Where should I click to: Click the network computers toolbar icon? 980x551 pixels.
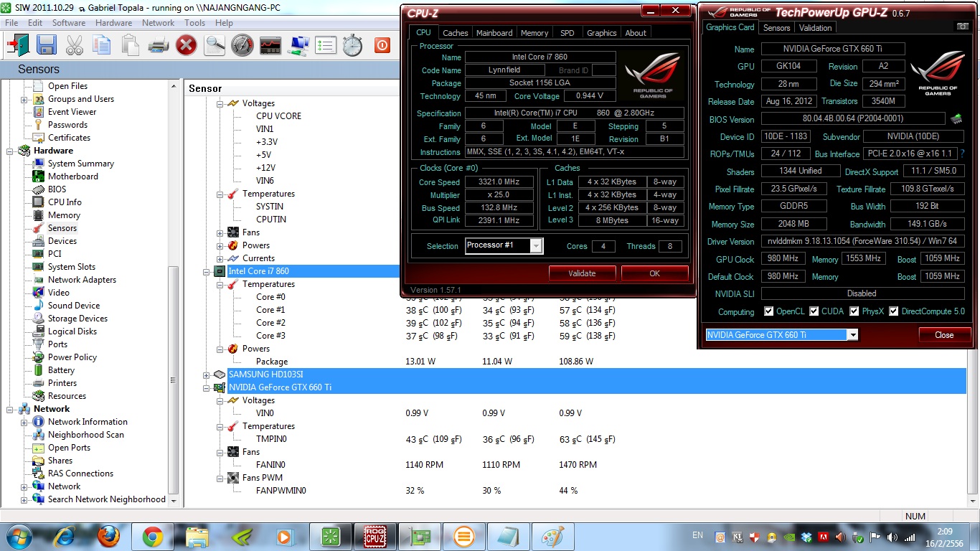298,45
